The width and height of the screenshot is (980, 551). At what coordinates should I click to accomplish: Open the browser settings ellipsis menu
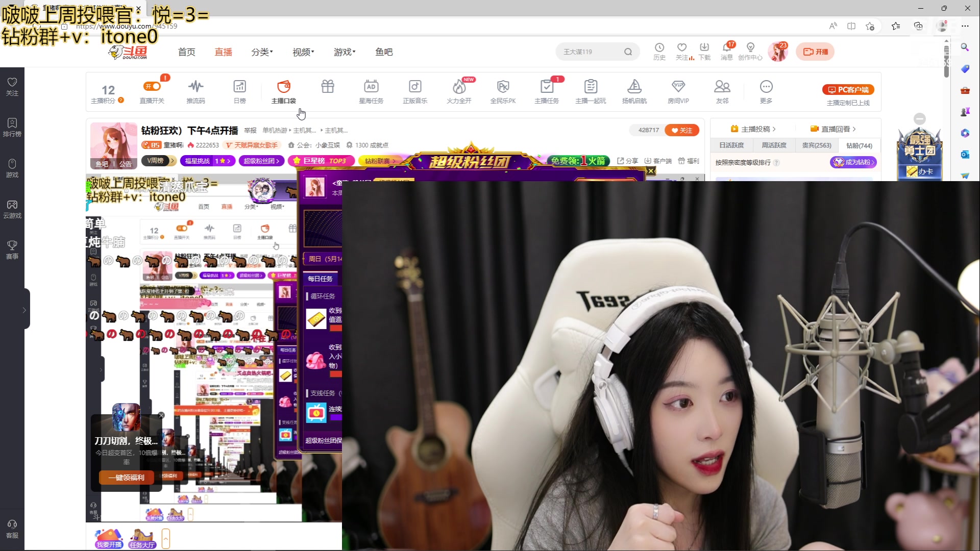(x=965, y=26)
